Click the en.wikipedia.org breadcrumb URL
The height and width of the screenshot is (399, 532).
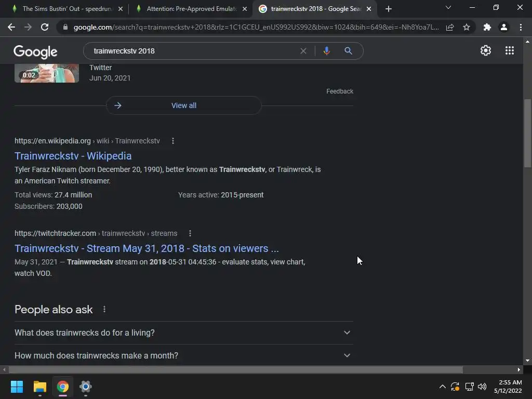[87, 141]
